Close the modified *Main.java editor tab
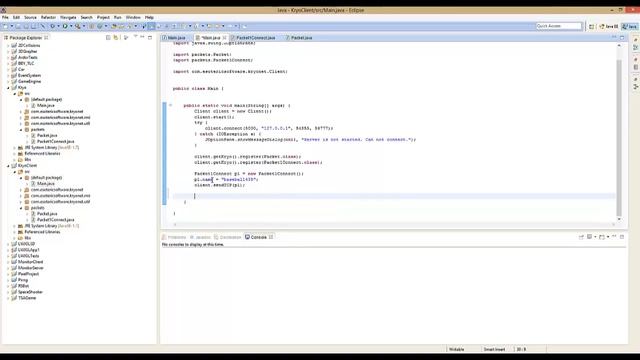This screenshot has width=640, height=360. point(224,38)
